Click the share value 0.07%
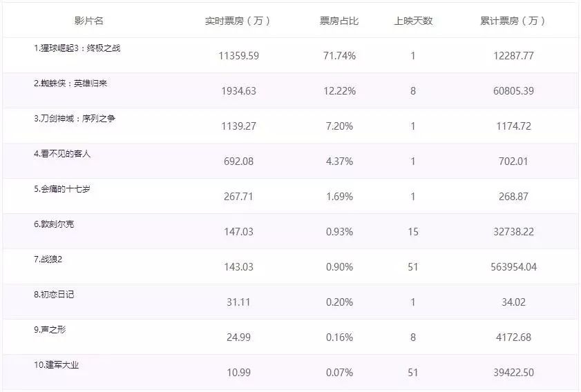 (339, 373)
